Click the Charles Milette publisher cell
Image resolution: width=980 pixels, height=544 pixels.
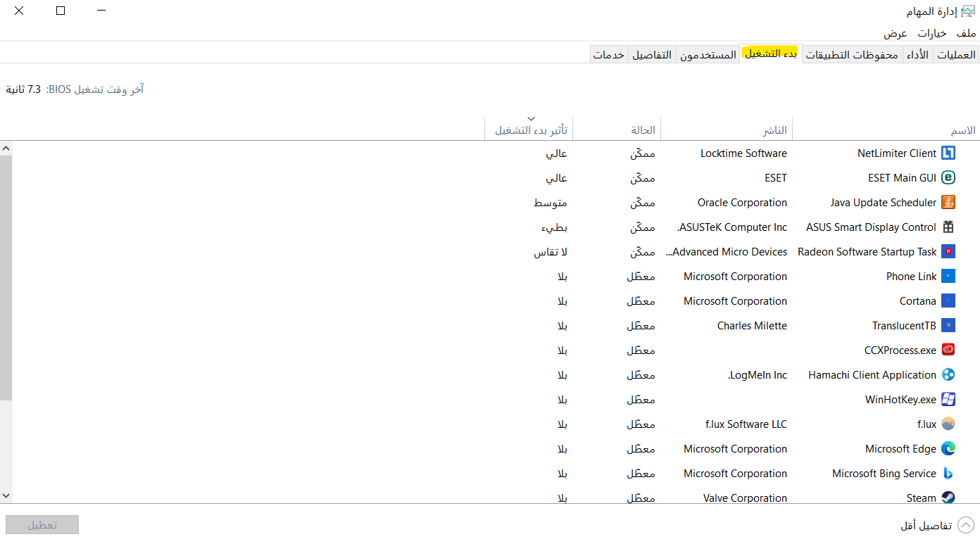(x=752, y=326)
